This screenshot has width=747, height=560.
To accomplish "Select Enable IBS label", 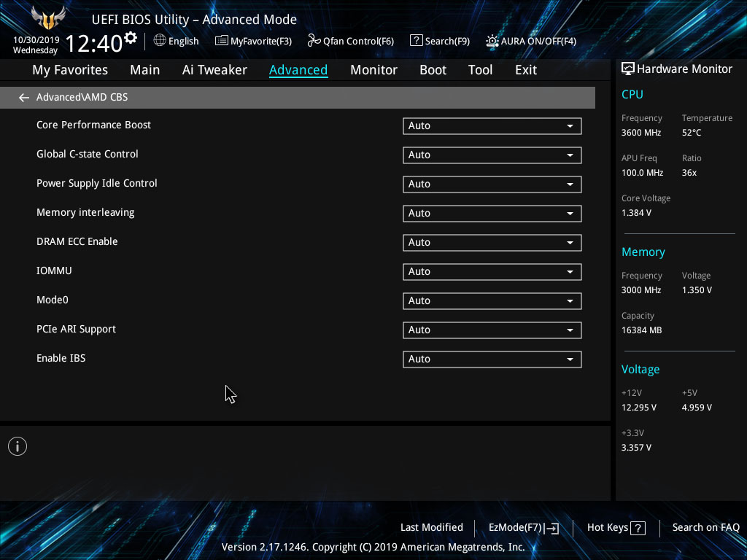I will pyautogui.click(x=61, y=359).
